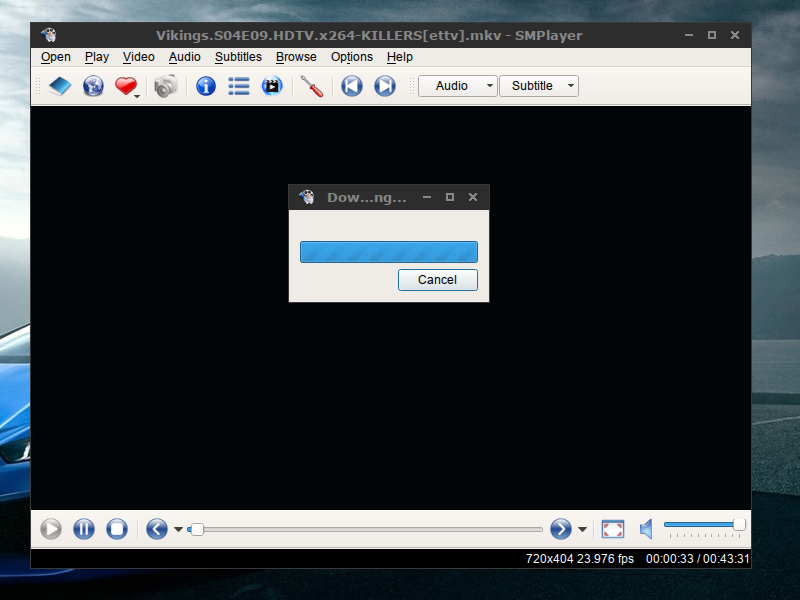The image size is (800, 600).
Task: Open the playlist list icon
Action: point(239,86)
